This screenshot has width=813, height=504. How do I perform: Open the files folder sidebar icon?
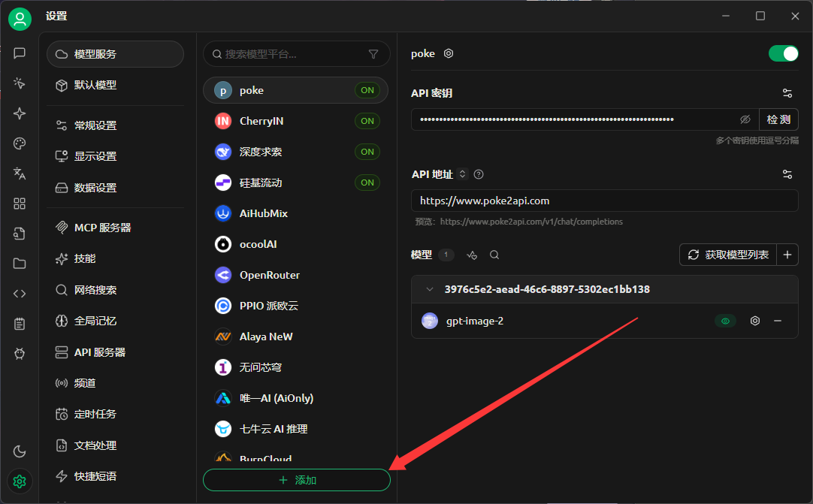coord(20,264)
